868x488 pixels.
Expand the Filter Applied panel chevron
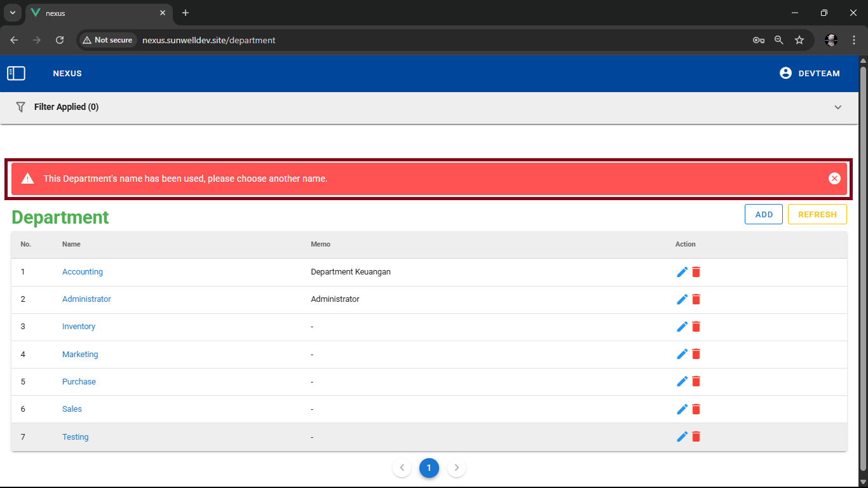[x=837, y=107]
